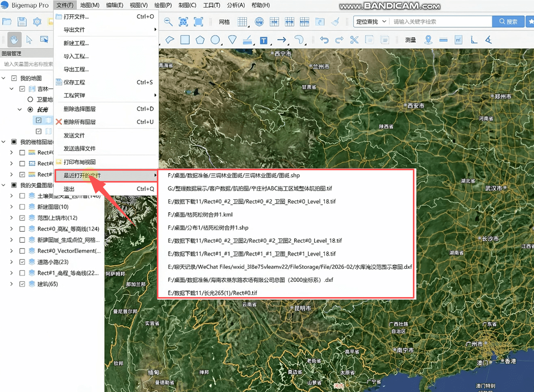Click the clear broom toolbar icon
The image size is (534, 392).
point(335,22)
